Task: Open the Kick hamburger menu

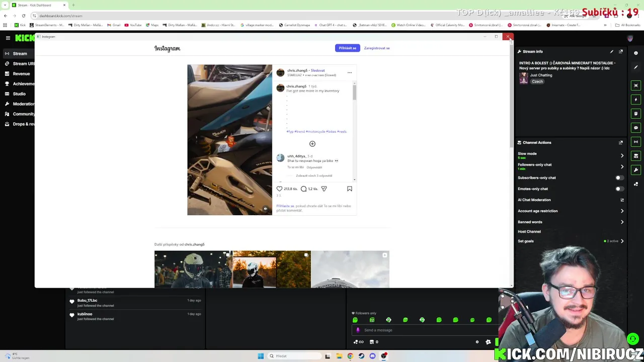Action: [x=8, y=38]
